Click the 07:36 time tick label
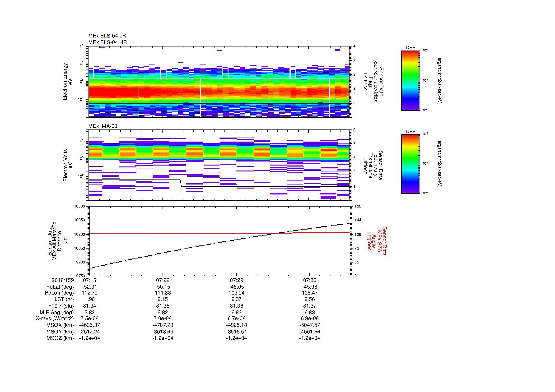 click(310, 280)
